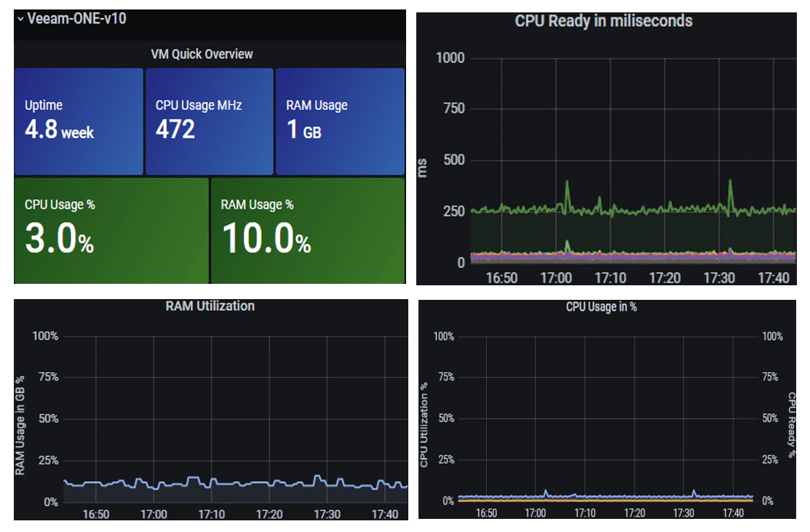Open the VM Quick Overview panel title

202,54
